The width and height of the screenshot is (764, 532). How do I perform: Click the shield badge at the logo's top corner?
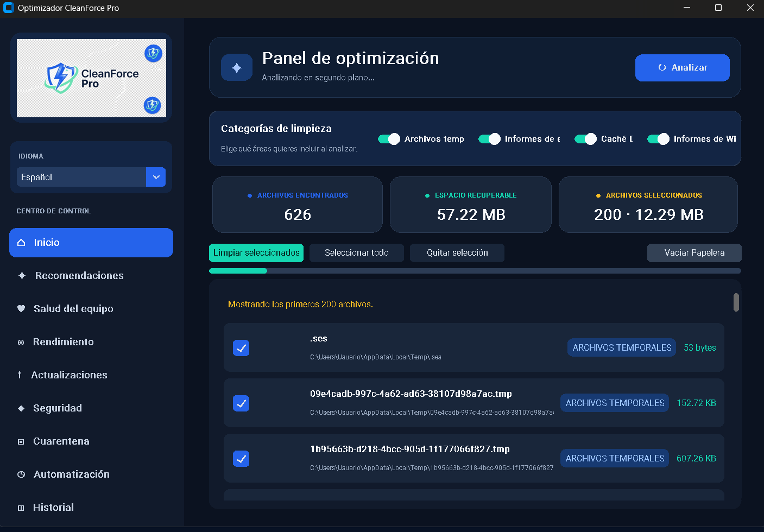pyautogui.click(x=153, y=53)
